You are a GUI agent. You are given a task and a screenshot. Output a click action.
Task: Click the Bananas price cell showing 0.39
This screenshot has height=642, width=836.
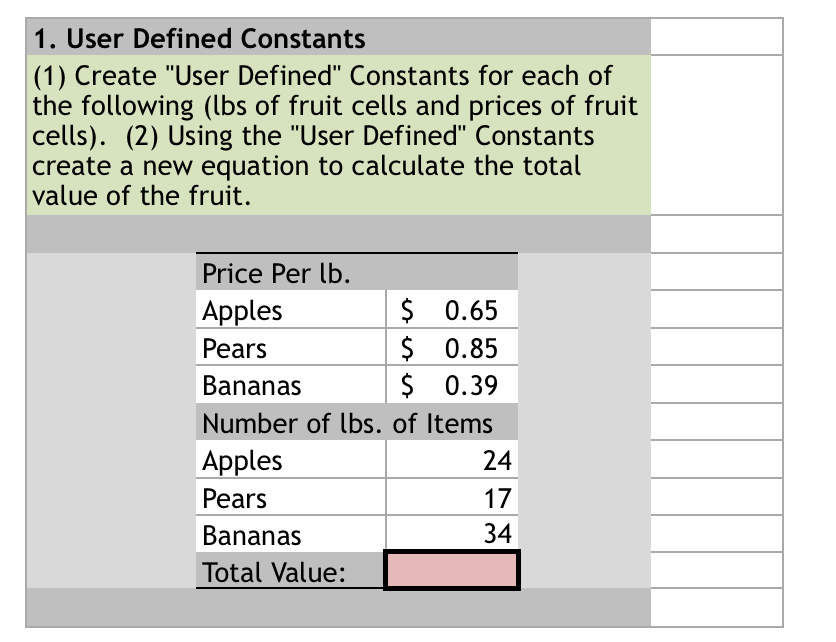coord(452,384)
